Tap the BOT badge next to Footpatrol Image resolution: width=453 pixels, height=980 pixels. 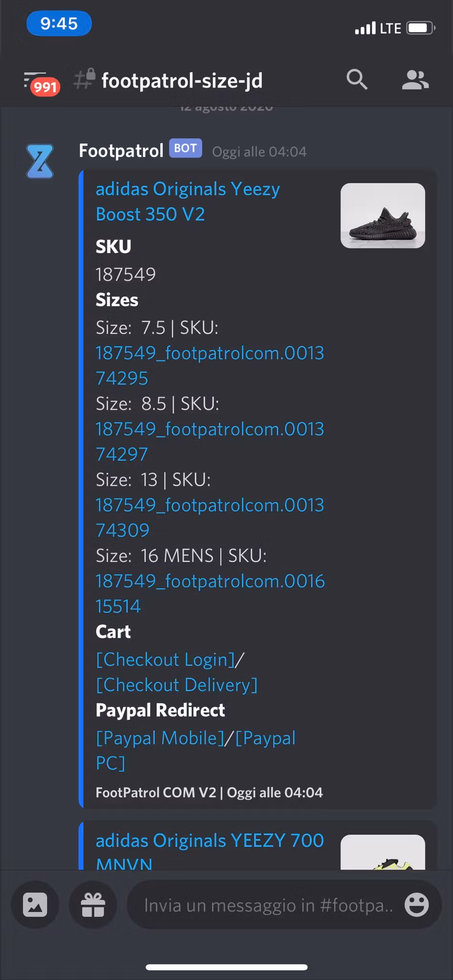(185, 149)
